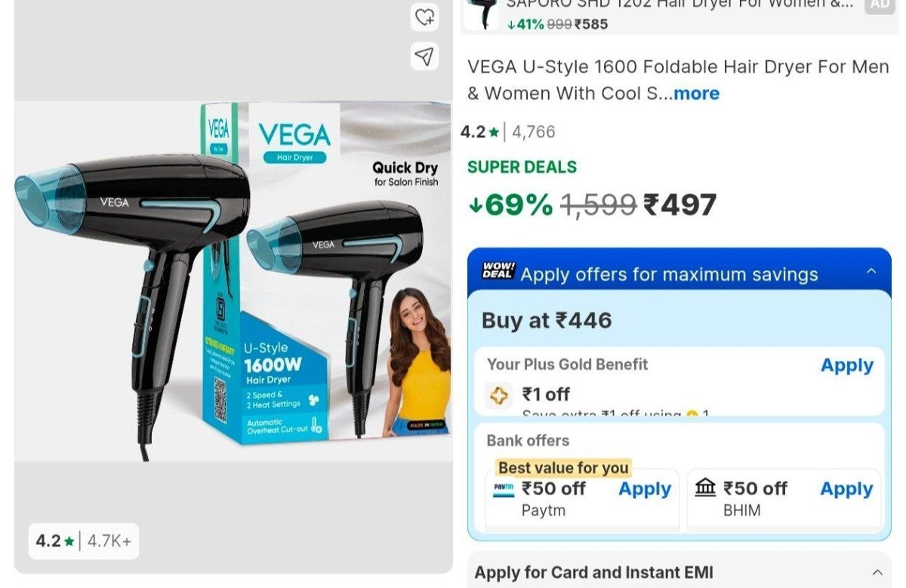Click the AD badge on sponsored product
This screenshot has width=906, height=588.
click(x=879, y=5)
